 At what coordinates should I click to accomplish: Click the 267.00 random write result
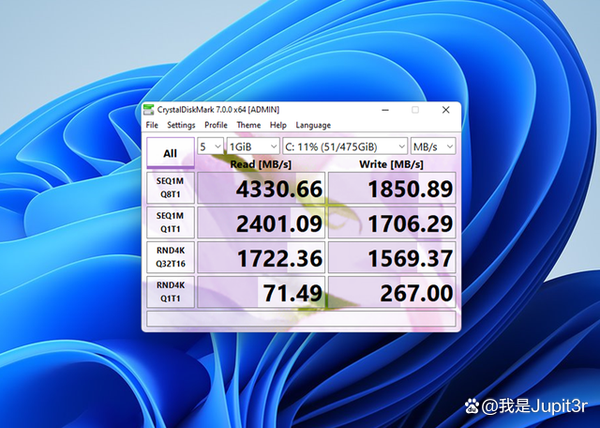[x=391, y=293]
